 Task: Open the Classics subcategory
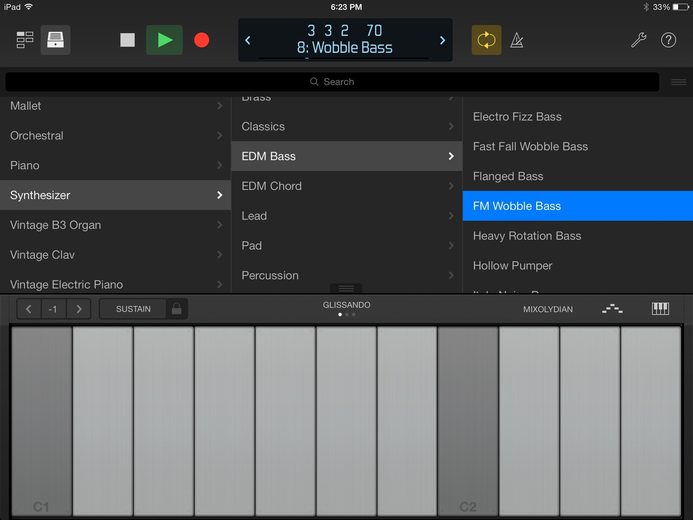pos(346,126)
